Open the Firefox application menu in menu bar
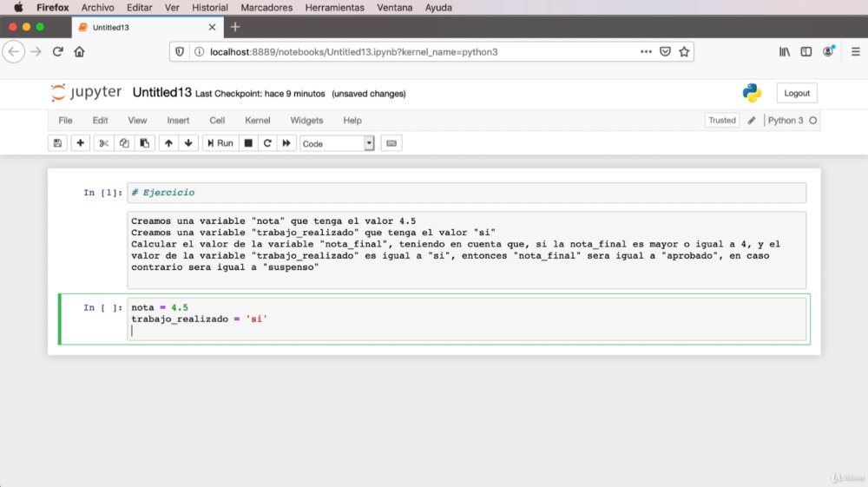Image resolution: width=868 pixels, height=487 pixels. click(x=53, y=8)
